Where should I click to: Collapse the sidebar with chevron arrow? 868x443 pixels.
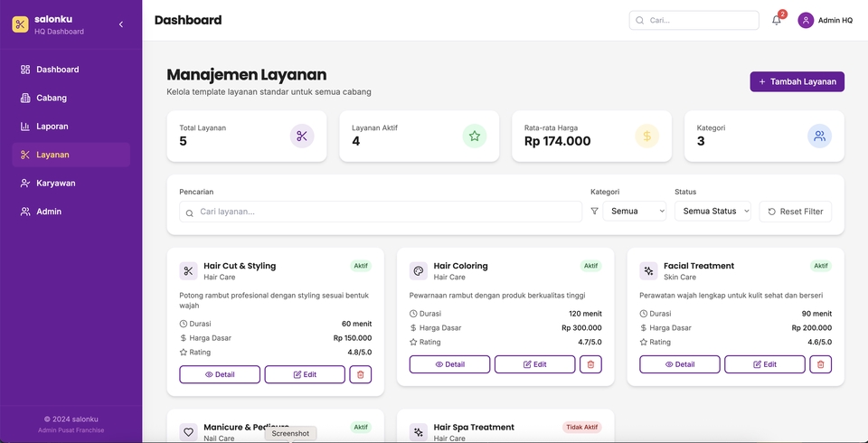pyautogui.click(x=121, y=24)
